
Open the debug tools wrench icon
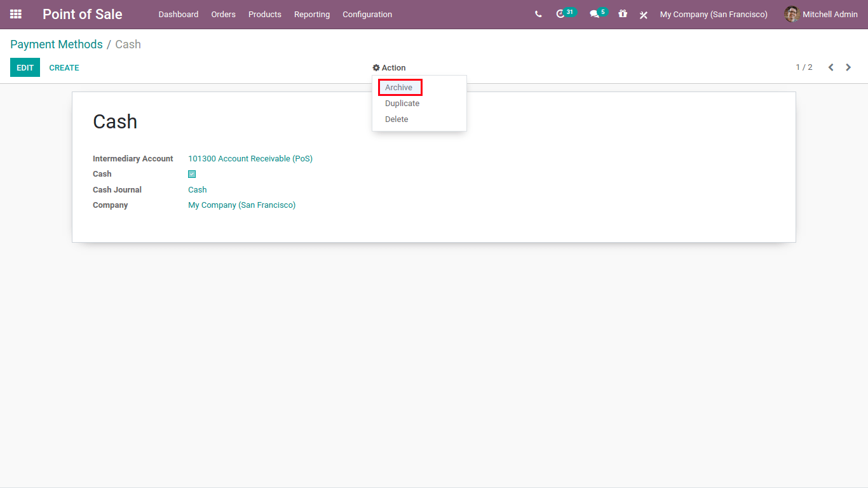click(644, 15)
